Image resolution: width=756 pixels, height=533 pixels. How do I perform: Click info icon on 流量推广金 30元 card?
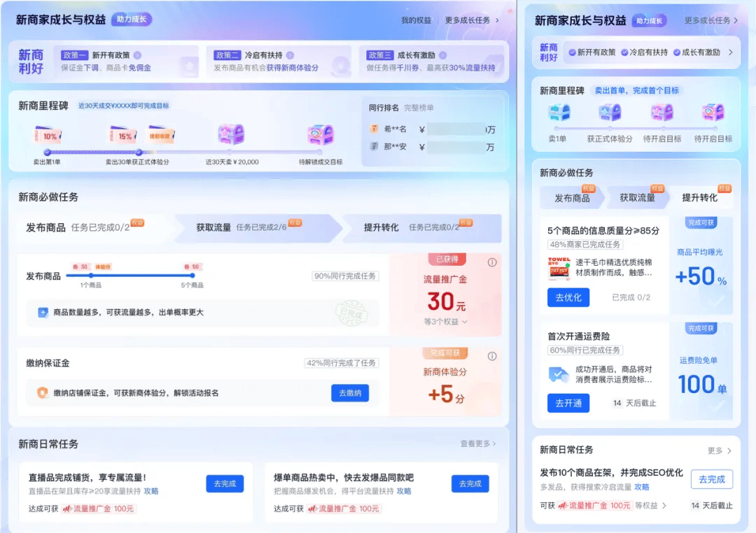[x=492, y=263]
